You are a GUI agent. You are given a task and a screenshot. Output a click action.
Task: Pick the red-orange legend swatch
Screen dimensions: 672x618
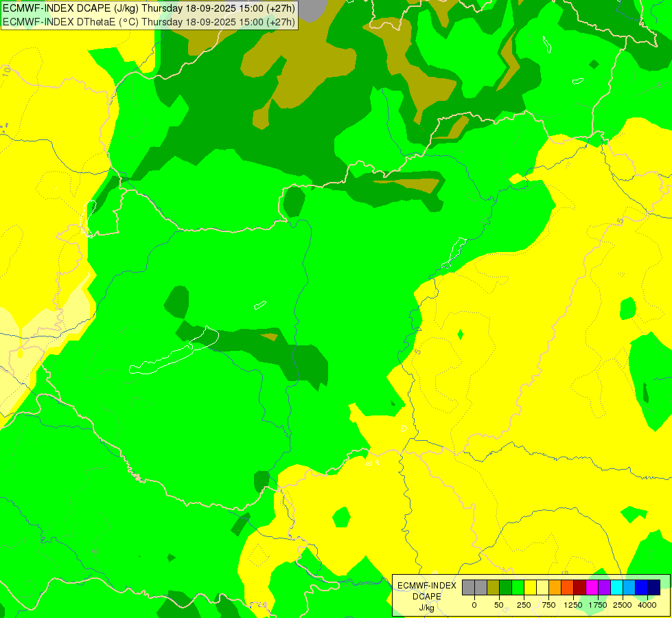[568, 587]
